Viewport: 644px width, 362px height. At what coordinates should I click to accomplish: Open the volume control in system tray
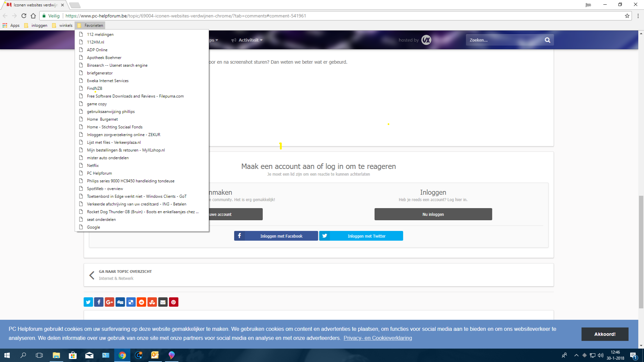click(601, 355)
